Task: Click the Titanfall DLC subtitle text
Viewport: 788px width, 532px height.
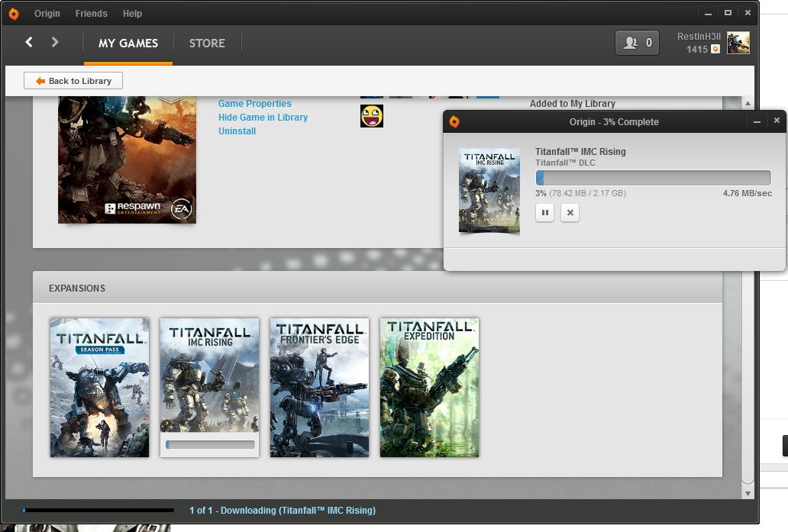Action: pos(565,163)
